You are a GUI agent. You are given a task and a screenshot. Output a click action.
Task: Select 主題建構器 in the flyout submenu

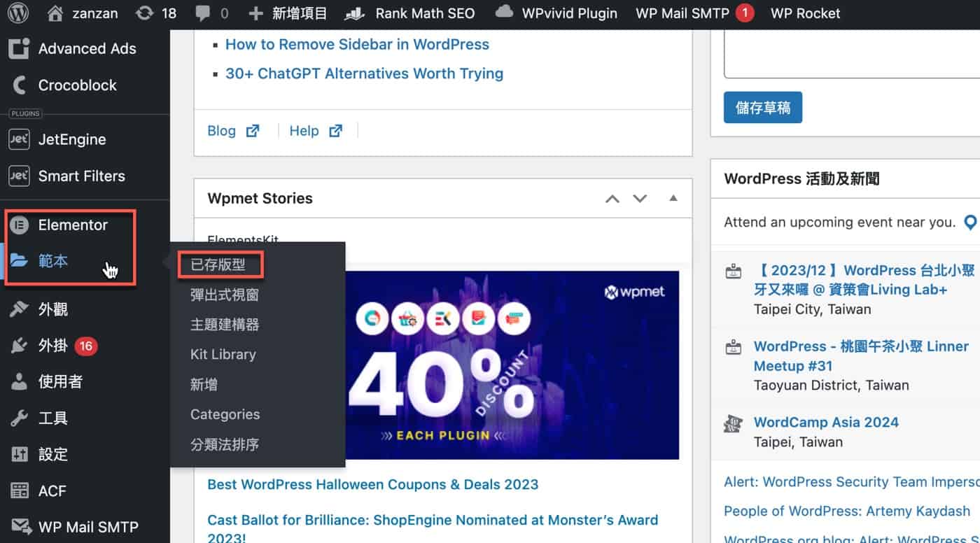click(225, 325)
